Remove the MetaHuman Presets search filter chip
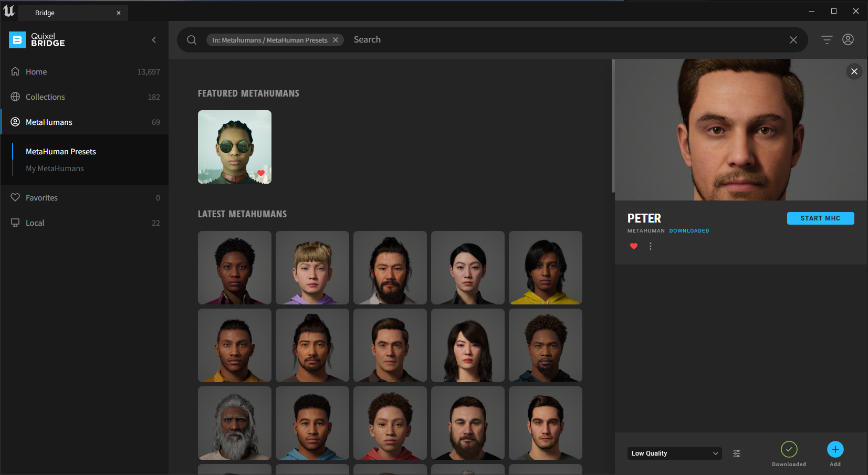The height and width of the screenshot is (475, 868). point(336,40)
